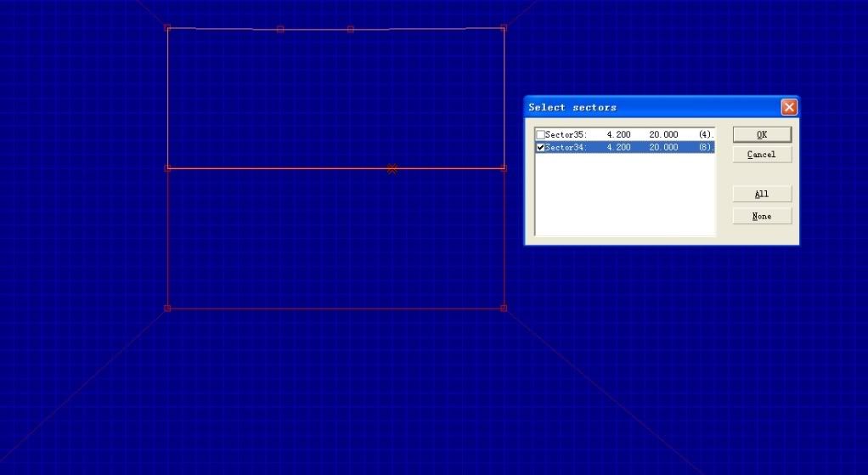
Task: Select all sectors with All button
Action: click(x=762, y=194)
